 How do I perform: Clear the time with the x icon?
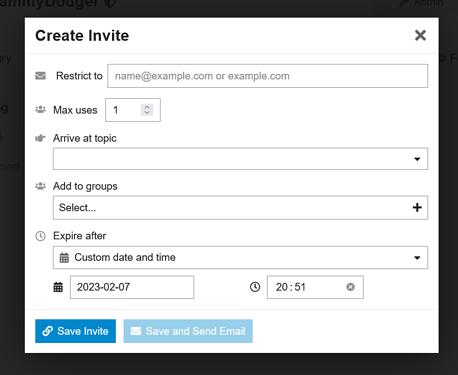pos(350,287)
